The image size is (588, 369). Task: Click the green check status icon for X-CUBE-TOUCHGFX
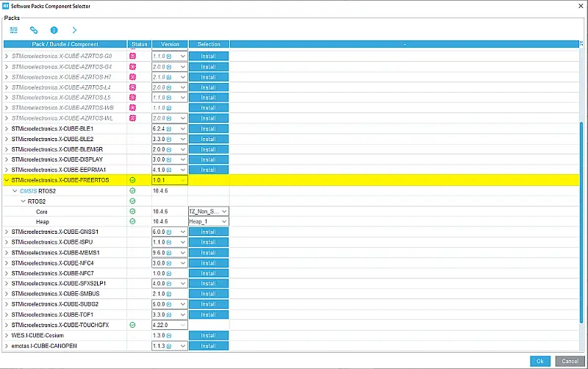tap(133, 324)
